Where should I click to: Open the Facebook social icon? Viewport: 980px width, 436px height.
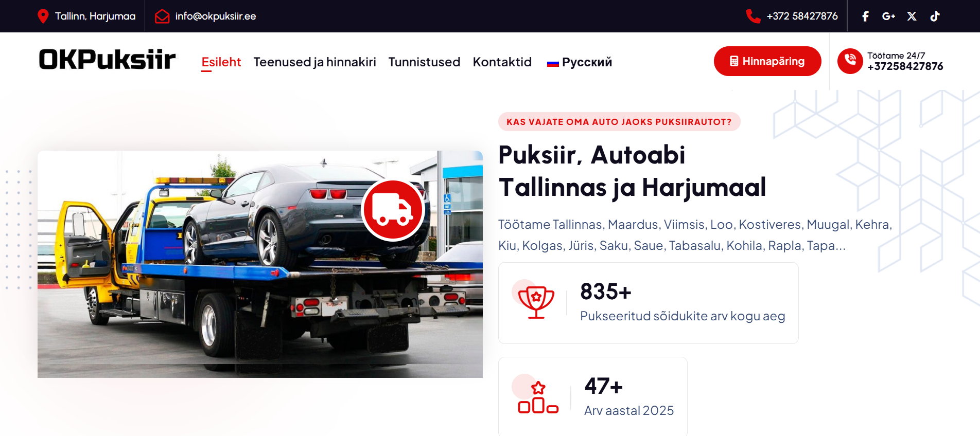[x=866, y=16]
